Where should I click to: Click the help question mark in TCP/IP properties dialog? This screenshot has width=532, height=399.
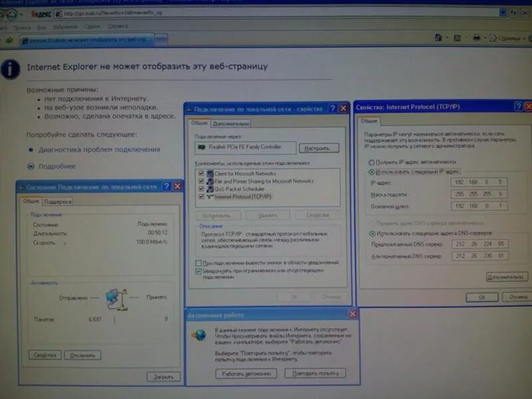click(518, 106)
